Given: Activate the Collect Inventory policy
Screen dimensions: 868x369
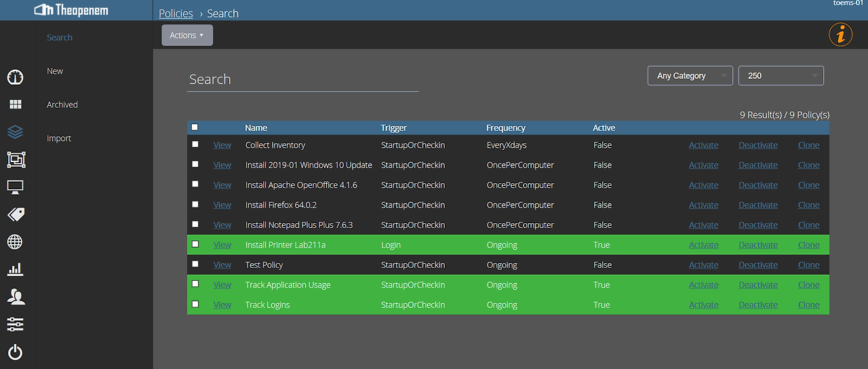Looking at the screenshot, I should click(x=704, y=145).
